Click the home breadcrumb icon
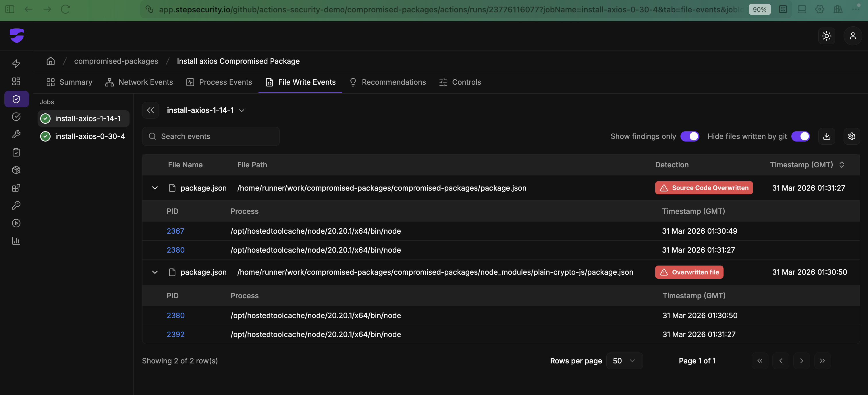Image resolution: width=868 pixels, height=395 pixels. point(51,61)
